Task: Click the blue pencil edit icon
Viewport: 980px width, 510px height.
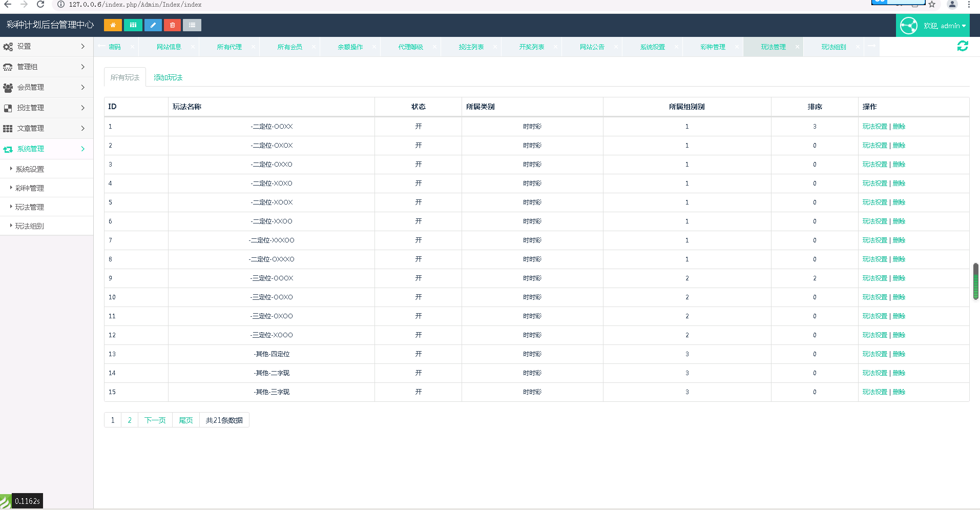Action: tap(153, 25)
